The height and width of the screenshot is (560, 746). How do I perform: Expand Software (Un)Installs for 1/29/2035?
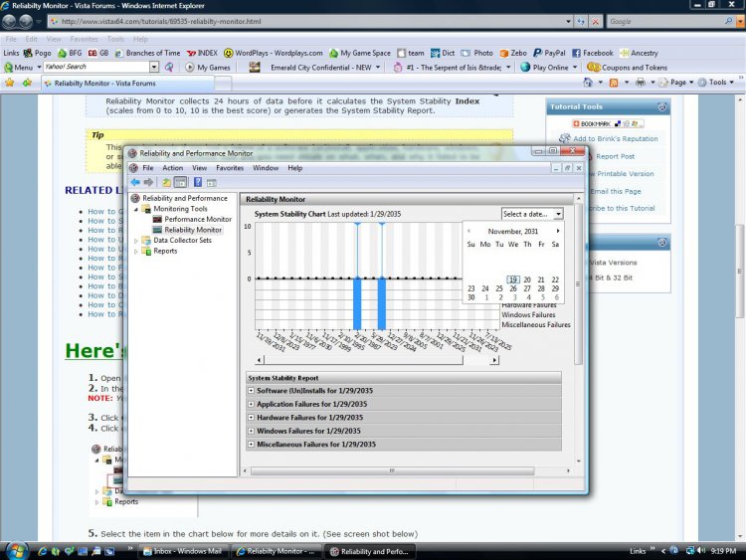pos(251,391)
